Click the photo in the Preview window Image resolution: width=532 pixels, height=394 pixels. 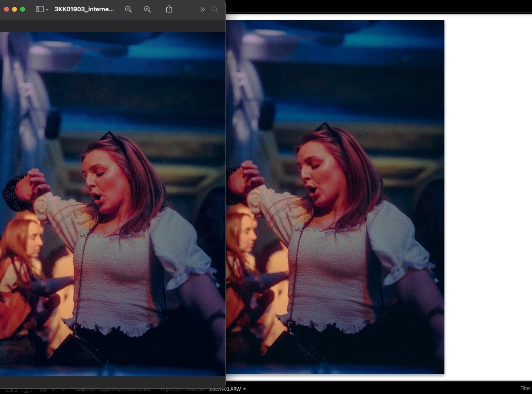click(113, 204)
